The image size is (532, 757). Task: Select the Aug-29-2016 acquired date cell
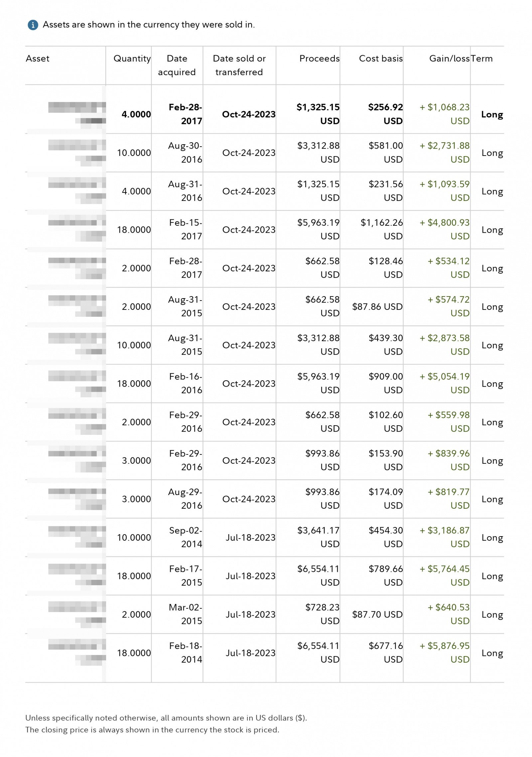click(185, 499)
